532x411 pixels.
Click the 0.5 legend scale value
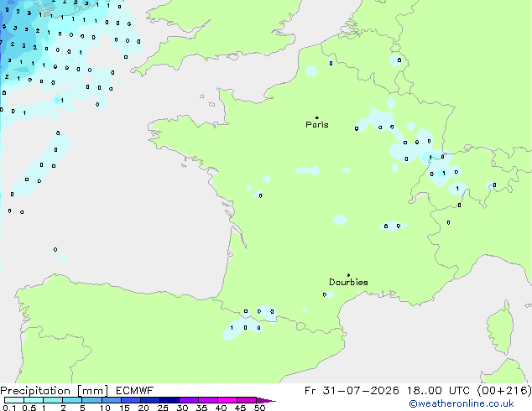point(29,408)
